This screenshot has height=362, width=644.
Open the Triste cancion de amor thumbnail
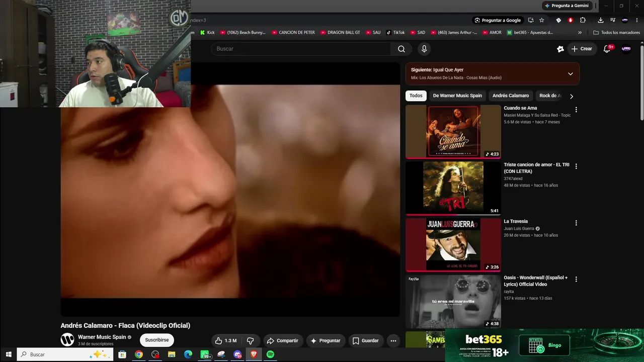(x=453, y=188)
